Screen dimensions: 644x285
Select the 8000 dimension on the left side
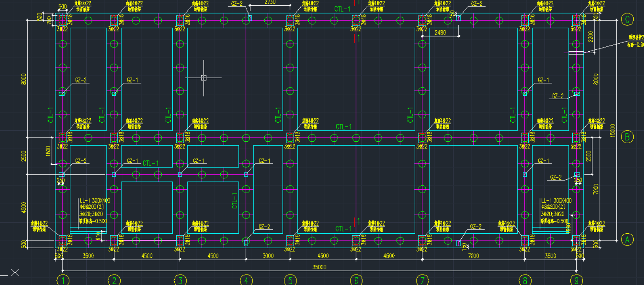point(24,79)
